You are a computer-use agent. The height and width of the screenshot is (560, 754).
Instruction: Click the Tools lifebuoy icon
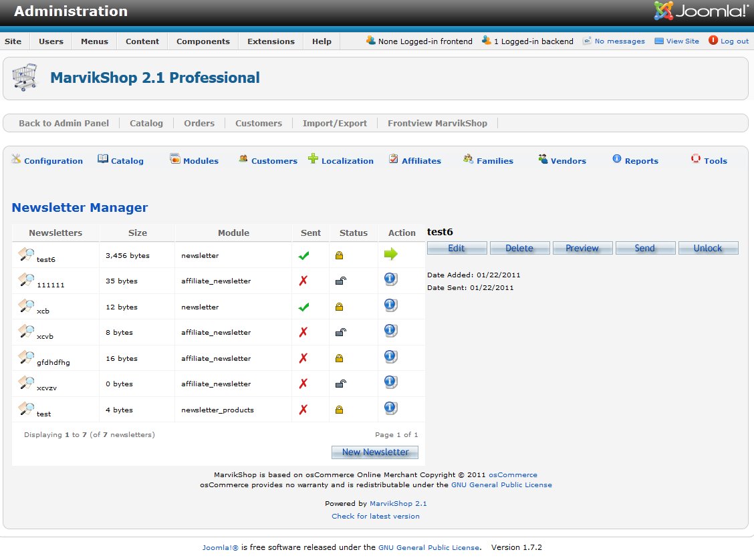(695, 158)
